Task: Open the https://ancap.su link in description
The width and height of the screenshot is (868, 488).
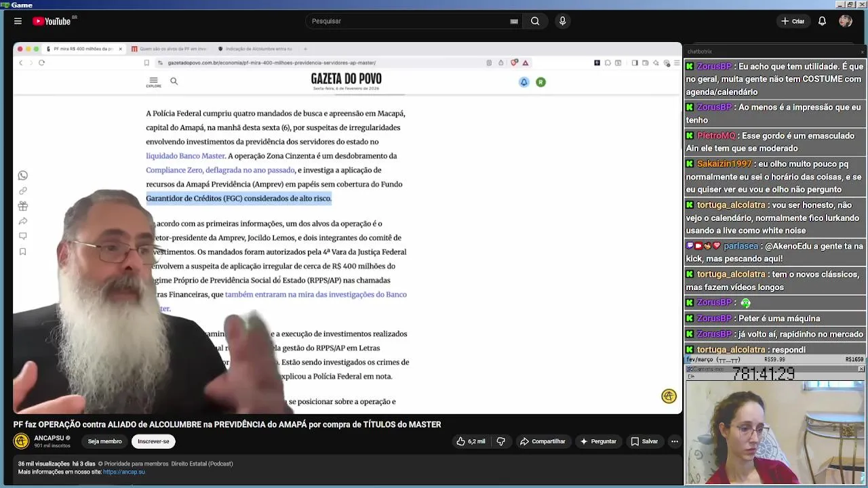Action: 124,472
